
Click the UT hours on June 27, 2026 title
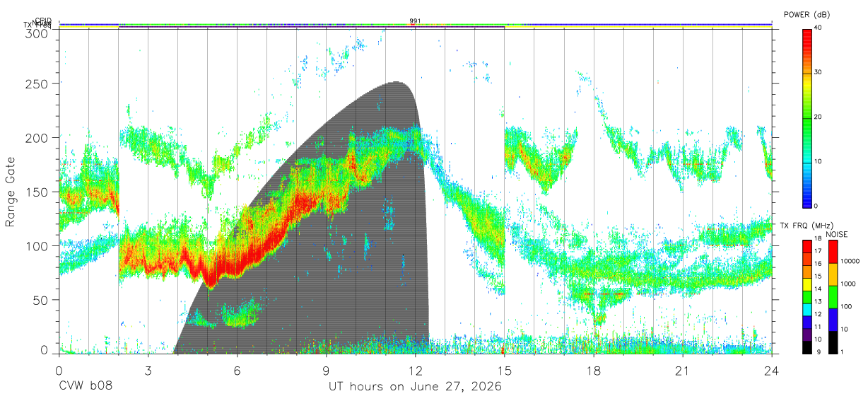415,387
